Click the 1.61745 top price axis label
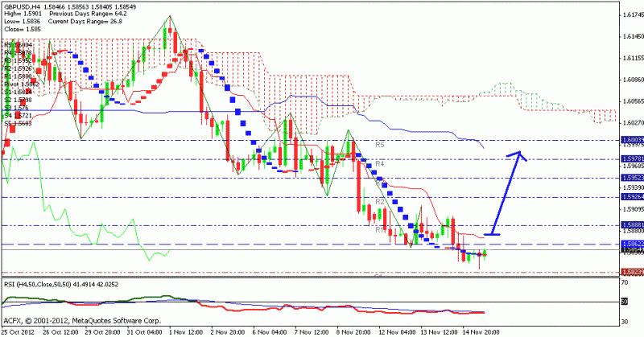Viewport: 644px width, 337px height. click(630, 15)
